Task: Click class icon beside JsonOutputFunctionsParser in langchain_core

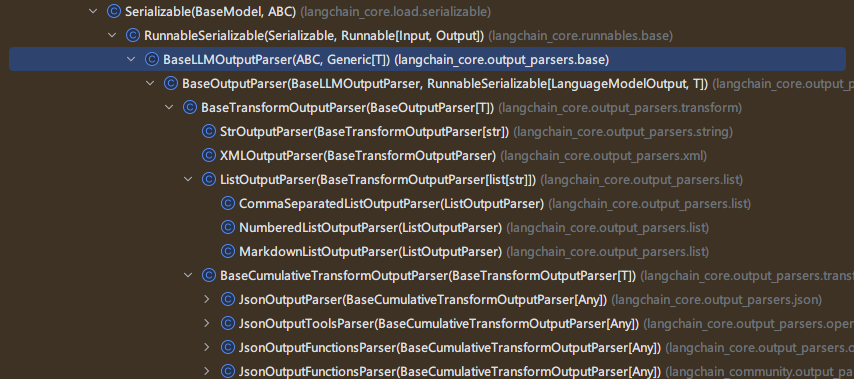Action: tap(228, 347)
